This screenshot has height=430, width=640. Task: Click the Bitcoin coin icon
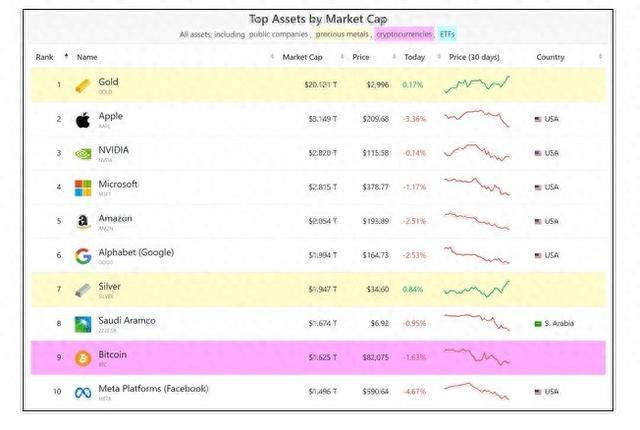pyautogui.click(x=83, y=357)
